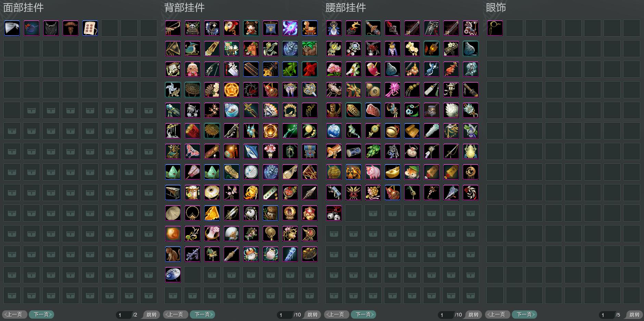Click the blue floral umbrella back item

click(x=173, y=275)
